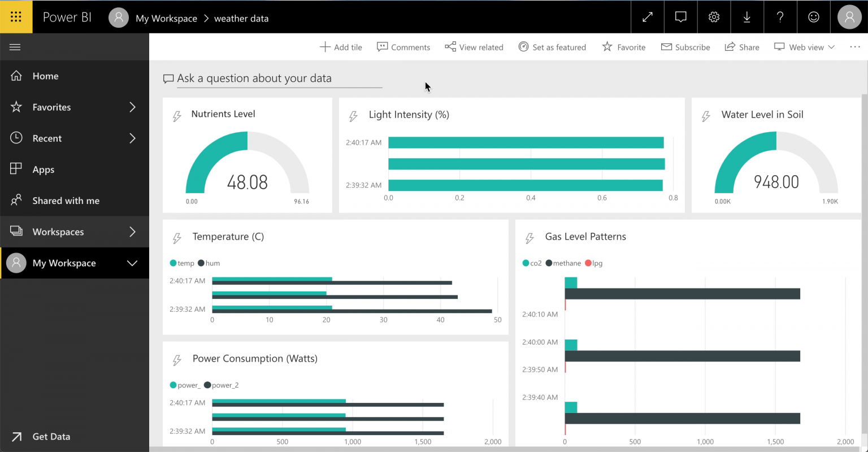Image resolution: width=868 pixels, height=452 pixels.
Task: Click the Shared with me people icon
Action: point(16,200)
